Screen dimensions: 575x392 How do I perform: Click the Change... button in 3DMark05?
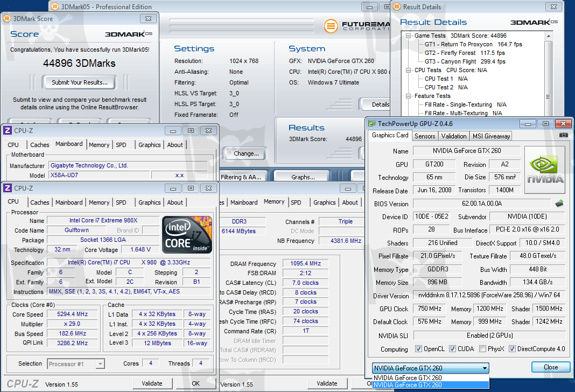[x=246, y=153]
